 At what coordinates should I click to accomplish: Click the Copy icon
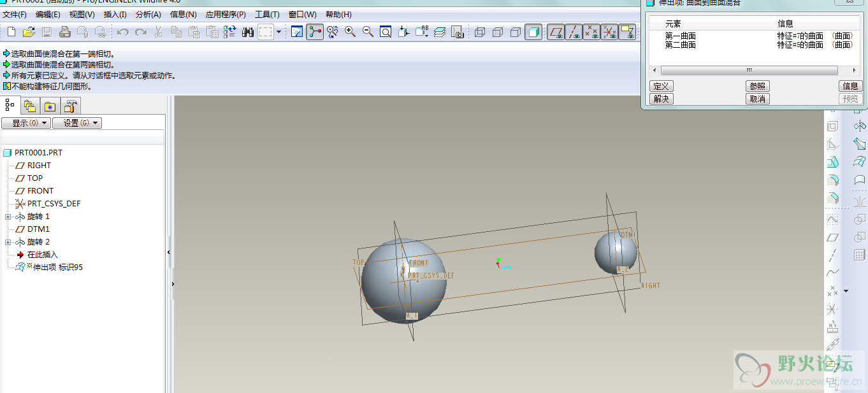tap(177, 32)
